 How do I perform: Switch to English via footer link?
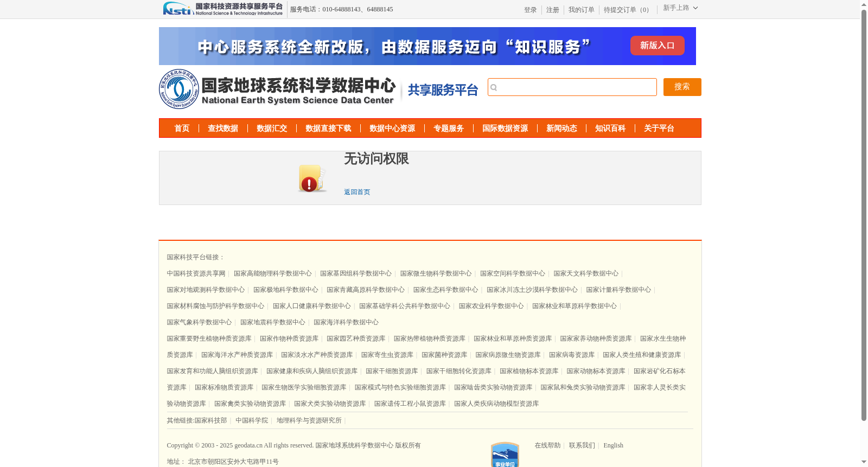point(614,446)
